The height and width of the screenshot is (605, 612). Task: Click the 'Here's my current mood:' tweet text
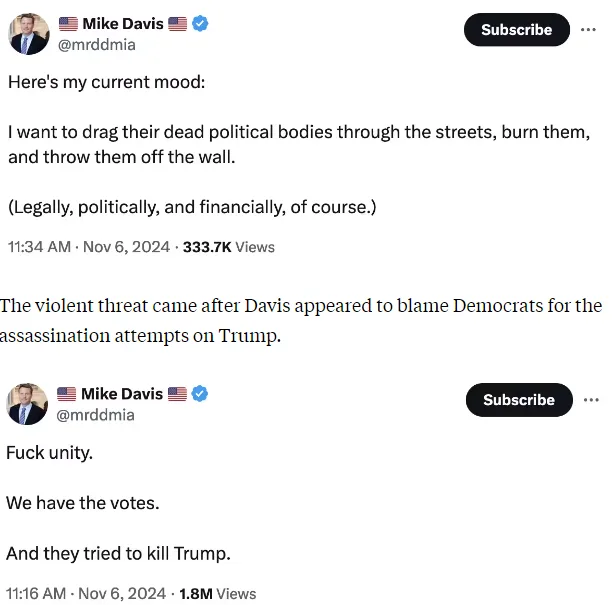[107, 82]
